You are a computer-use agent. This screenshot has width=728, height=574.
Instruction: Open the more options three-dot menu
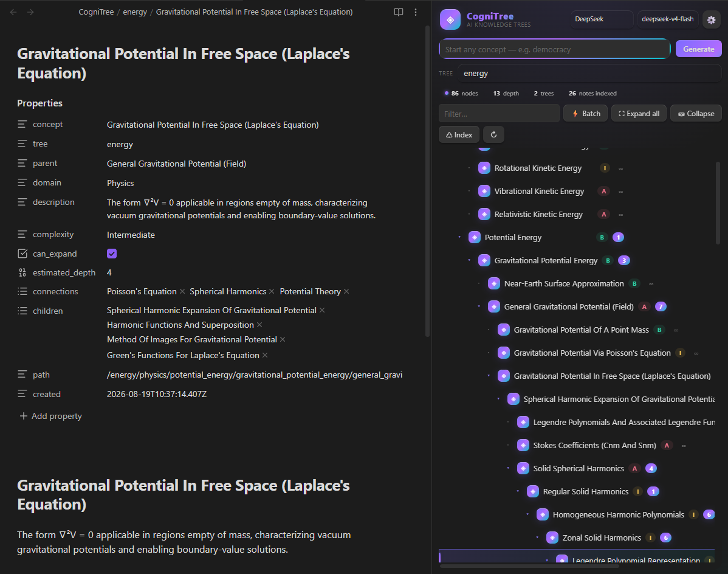[x=416, y=12]
